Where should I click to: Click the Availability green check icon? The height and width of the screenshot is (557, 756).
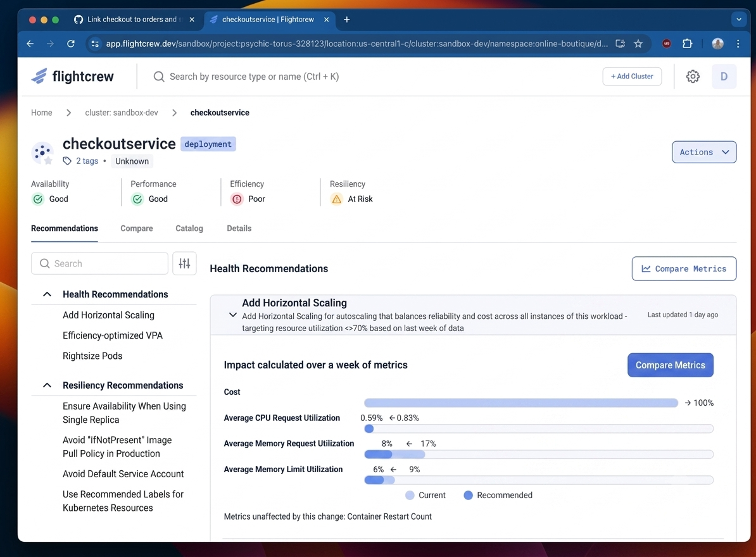coord(37,199)
